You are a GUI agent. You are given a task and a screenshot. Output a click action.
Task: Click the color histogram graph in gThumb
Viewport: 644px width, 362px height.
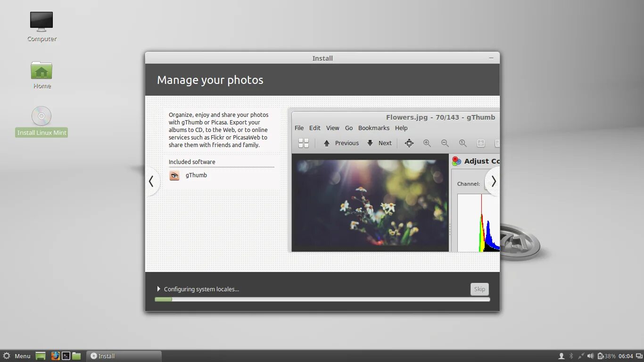[479, 223]
